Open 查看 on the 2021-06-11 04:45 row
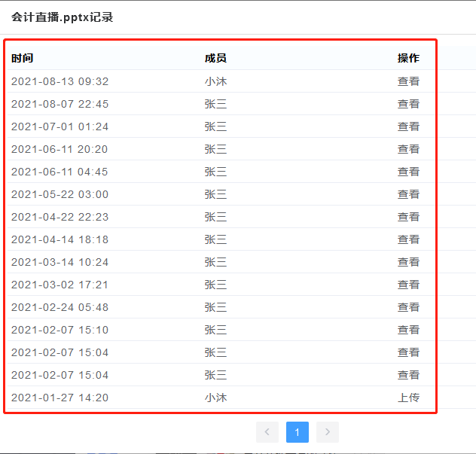Screen dimensions: 476x454 [408, 172]
